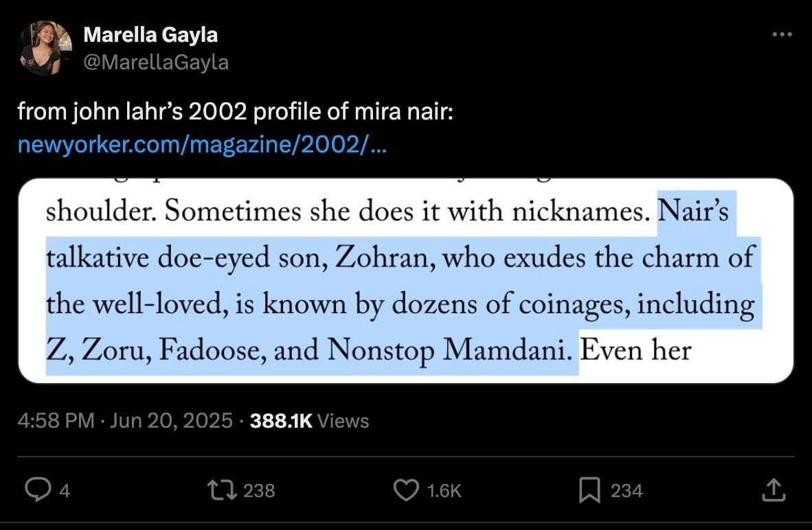Click the 238 reposts count
This screenshot has height=530, width=812.
(260, 490)
